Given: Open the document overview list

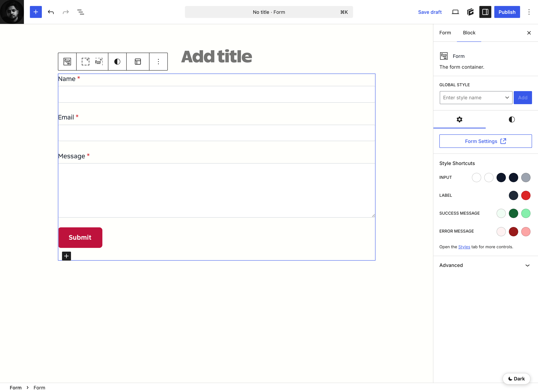Looking at the screenshot, I should [x=81, y=12].
